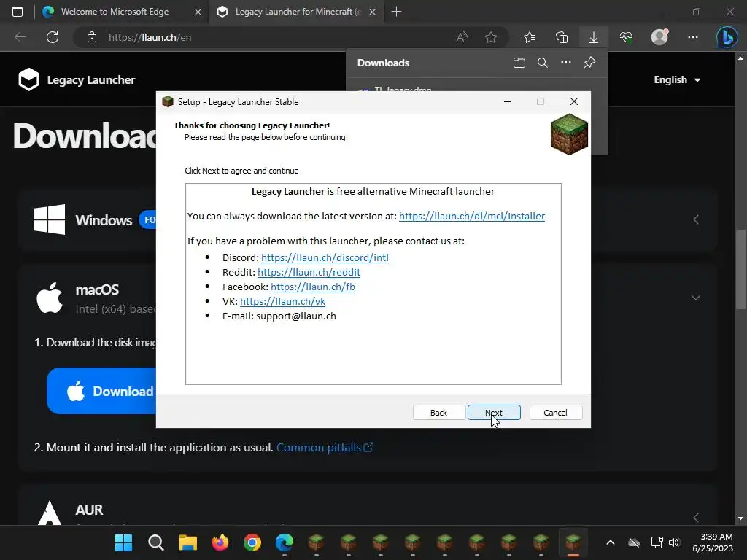Pin the Downloads panel
Screen dimensions: 747x560
click(x=589, y=63)
